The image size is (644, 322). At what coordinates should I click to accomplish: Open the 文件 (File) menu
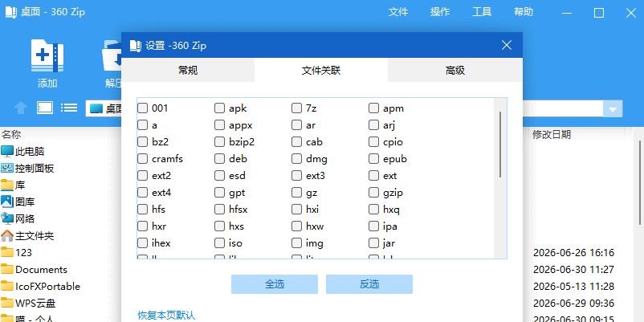398,12
